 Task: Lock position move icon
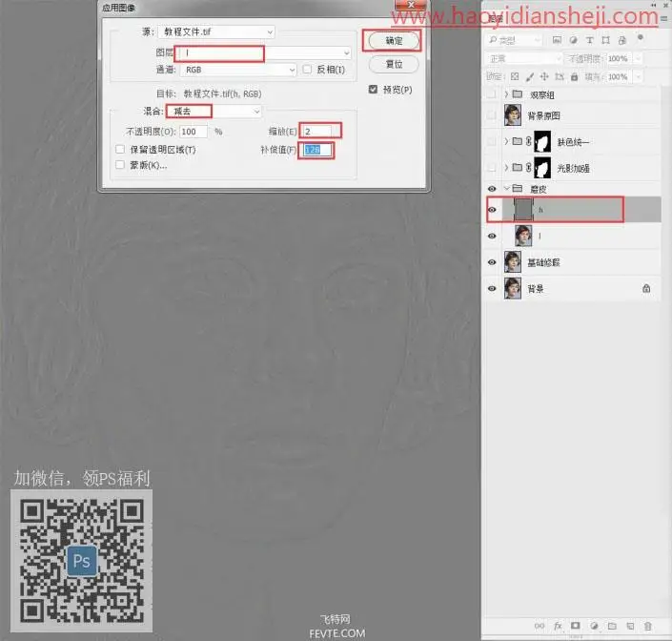pos(544,76)
